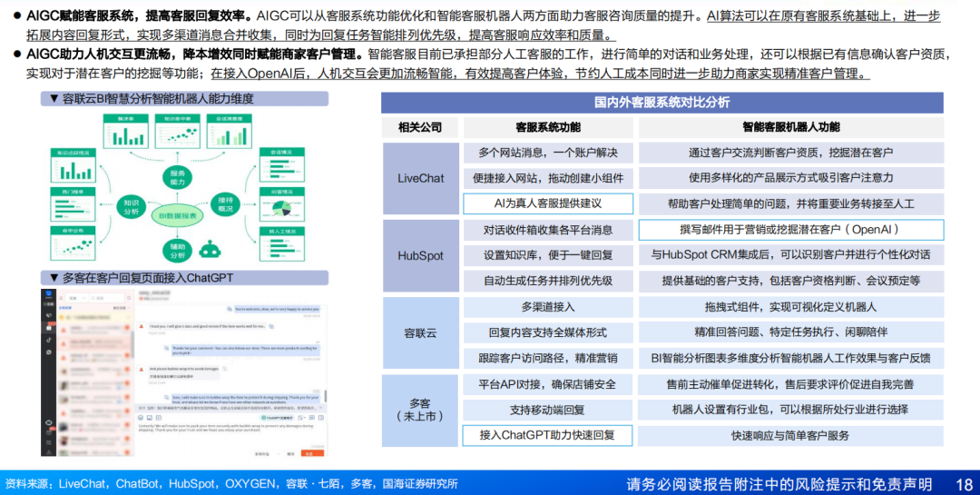Open the 知识命中率 scatter chart card

pos(178,132)
